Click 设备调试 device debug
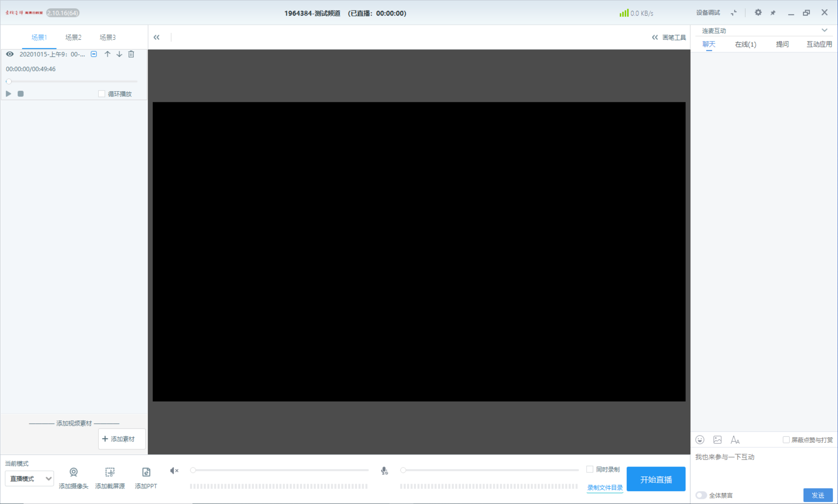838x504 pixels. 708,13
